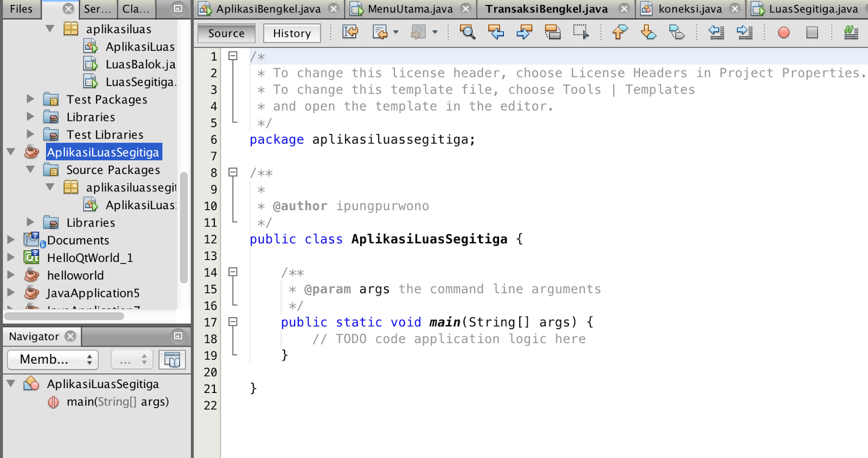Close the MenuUtama.java tab
Viewport: 868px width, 458px height.
tap(465, 9)
